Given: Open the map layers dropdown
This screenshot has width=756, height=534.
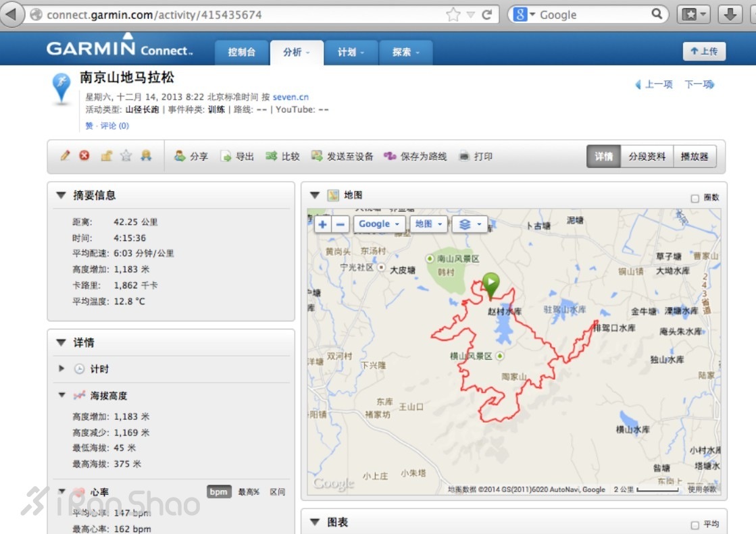Looking at the screenshot, I should click(x=468, y=224).
